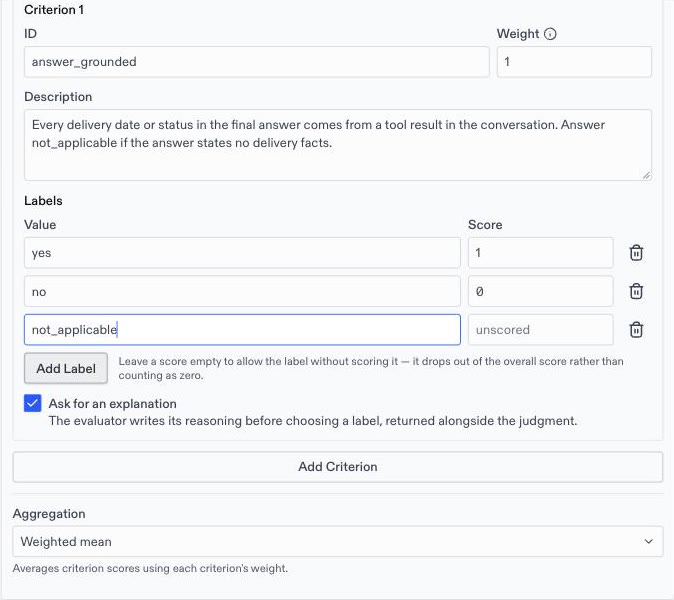Show Weight info tooltip icon
674x600 pixels.
tap(550, 34)
